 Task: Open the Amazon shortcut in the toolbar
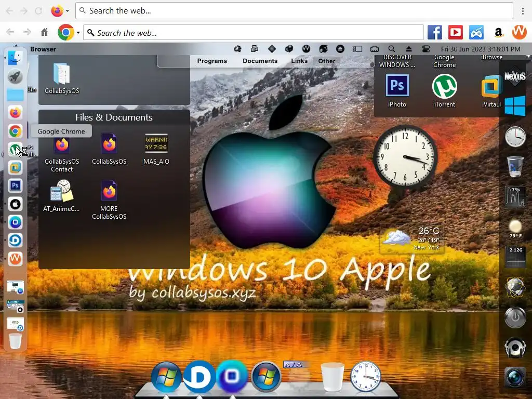pos(498,33)
